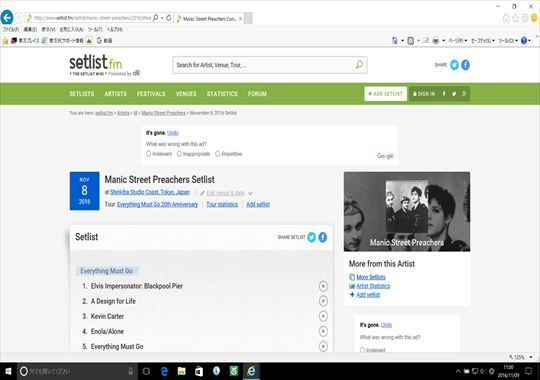540x380 pixels.
Task: Share the setlist on Facebook
Action: [322, 237]
